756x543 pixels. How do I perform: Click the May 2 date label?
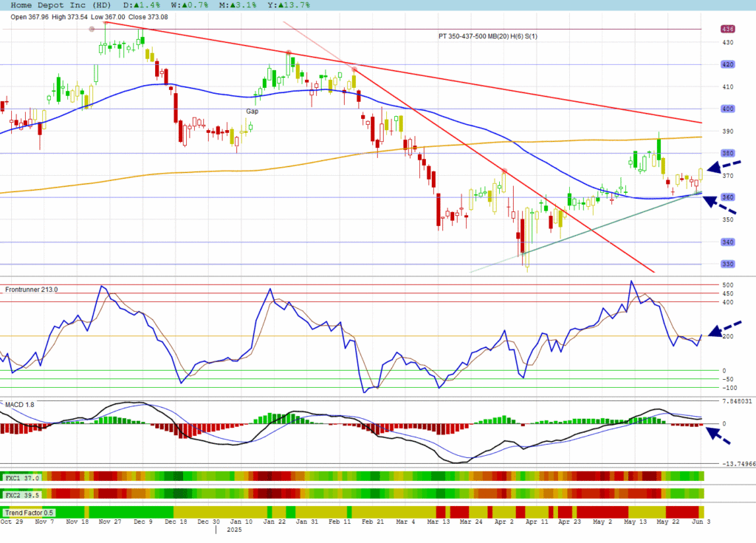pos(602,522)
